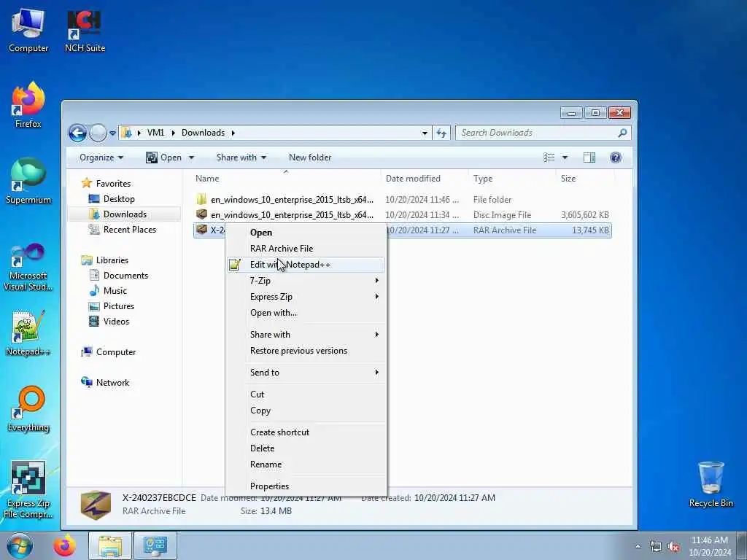This screenshot has height=560, width=747.
Task: Click the volume muted tray icon
Action: [673, 547]
